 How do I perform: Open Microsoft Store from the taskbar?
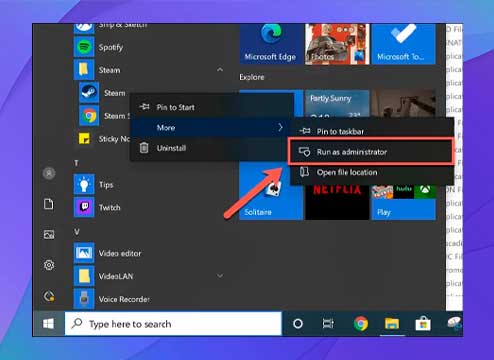[423, 323]
